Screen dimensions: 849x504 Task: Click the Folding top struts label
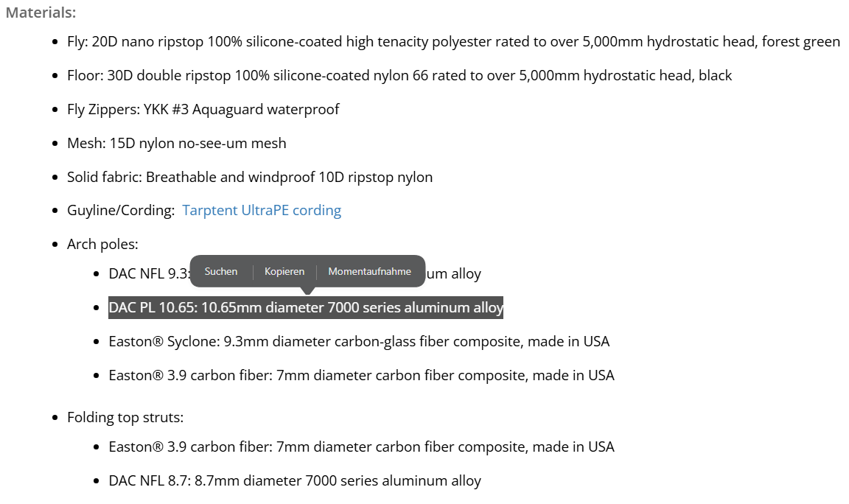click(125, 417)
